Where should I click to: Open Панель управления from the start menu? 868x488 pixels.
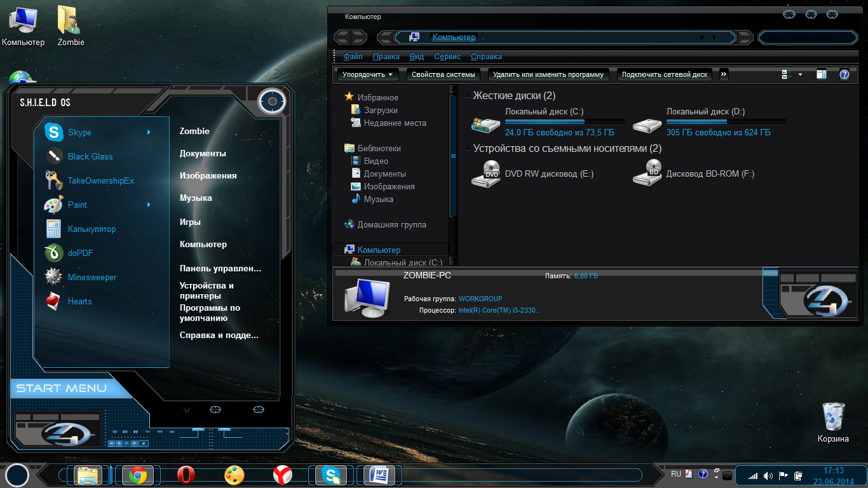click(220, 268)
